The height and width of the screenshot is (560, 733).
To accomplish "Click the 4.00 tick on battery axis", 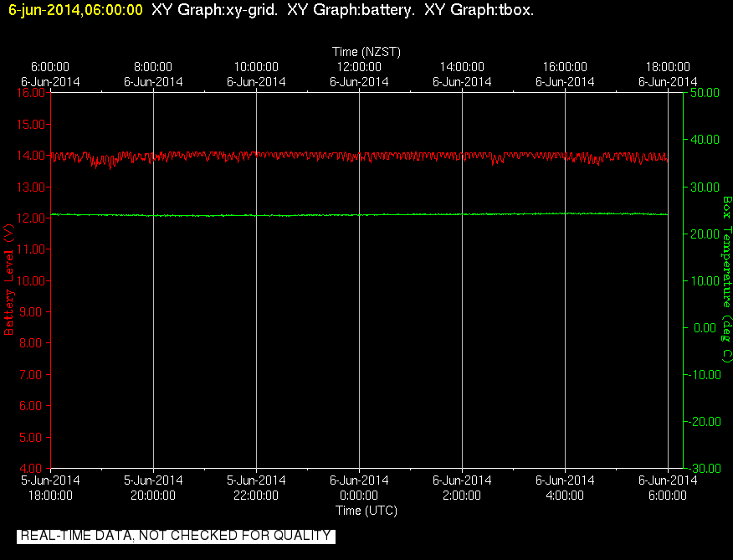I will [32, 468].
